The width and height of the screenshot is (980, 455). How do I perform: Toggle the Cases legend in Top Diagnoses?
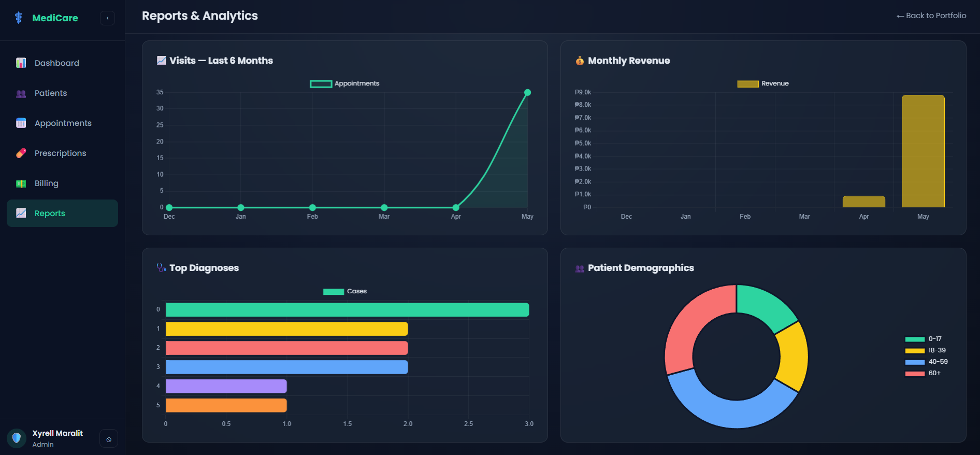(x=345, y=291)
